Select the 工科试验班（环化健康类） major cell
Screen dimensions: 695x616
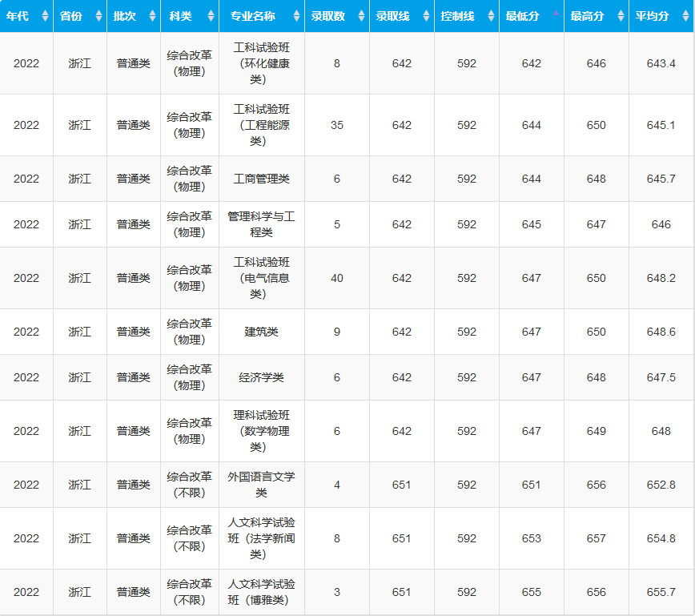click(261, 63)
